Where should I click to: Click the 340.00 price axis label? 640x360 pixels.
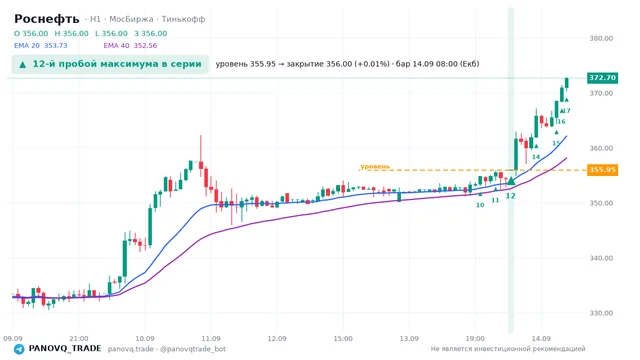coord(601,258)
